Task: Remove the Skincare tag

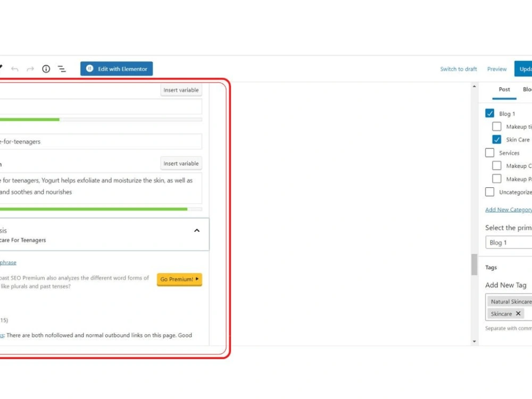Action: (518, 313)
